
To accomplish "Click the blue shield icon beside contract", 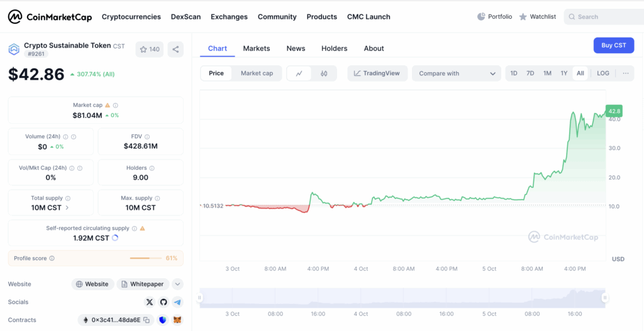I will pos(163,320).
